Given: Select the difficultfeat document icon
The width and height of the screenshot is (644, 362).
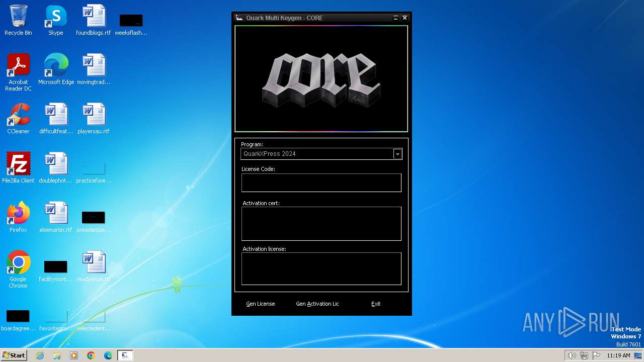Looking at the screenshot, I should pos(56,119).
